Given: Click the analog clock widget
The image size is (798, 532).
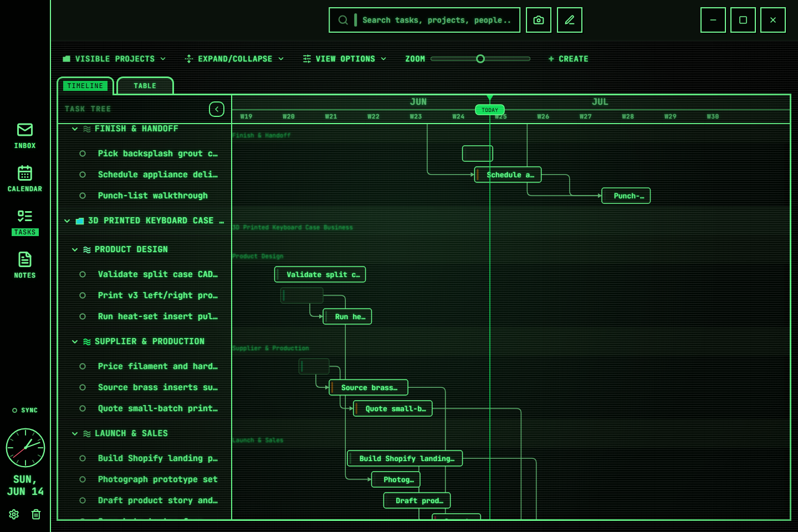Looking at the screenshot, I should coord(25,448).
